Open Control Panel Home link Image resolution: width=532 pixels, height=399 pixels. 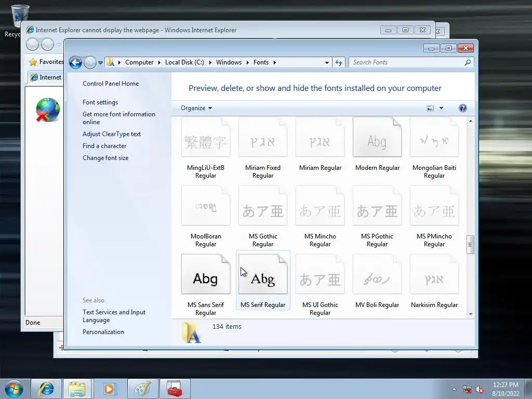tap(111, 84)
